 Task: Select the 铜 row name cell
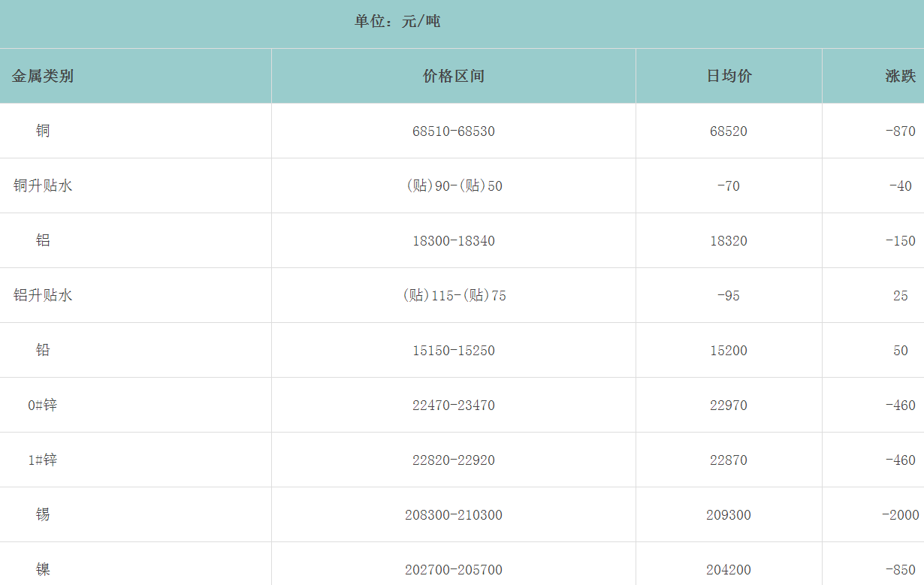tap(43, 131)
